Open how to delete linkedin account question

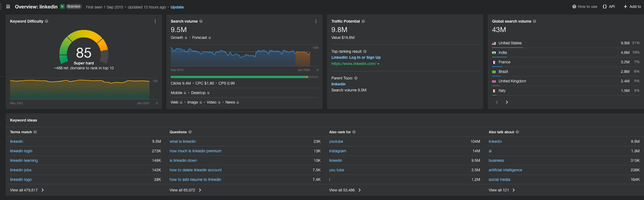[x=196, y=170]
